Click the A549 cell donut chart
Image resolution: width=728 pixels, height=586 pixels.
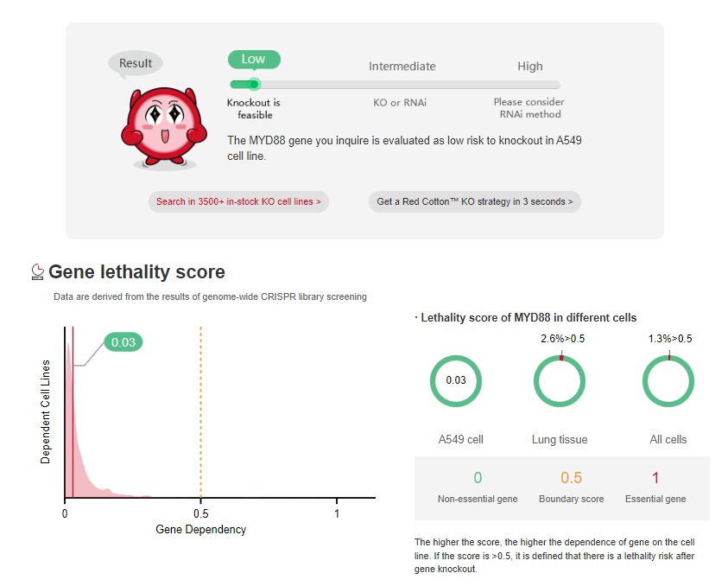[456, 380]
